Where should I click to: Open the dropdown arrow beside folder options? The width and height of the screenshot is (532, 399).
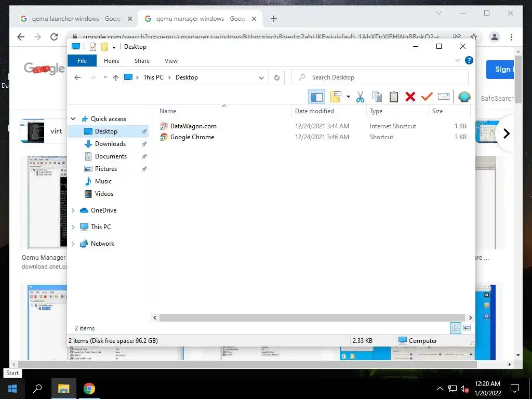click(x=348, y=97)
